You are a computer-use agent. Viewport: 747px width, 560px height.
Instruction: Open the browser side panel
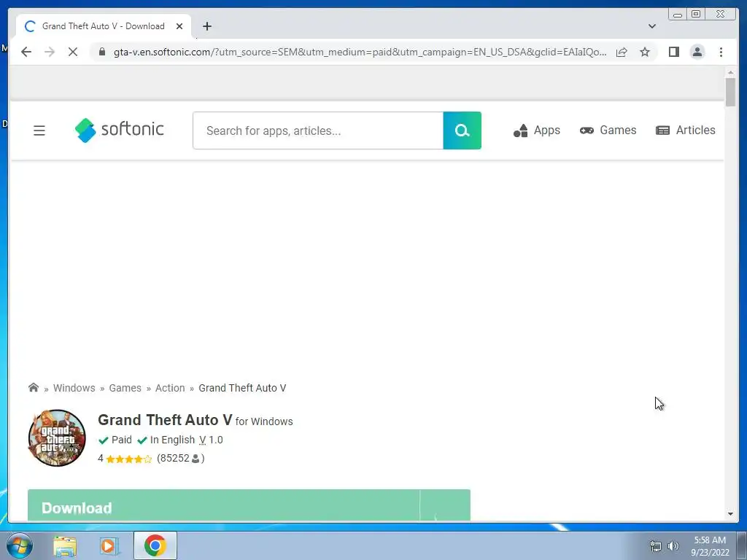point(673,52)
